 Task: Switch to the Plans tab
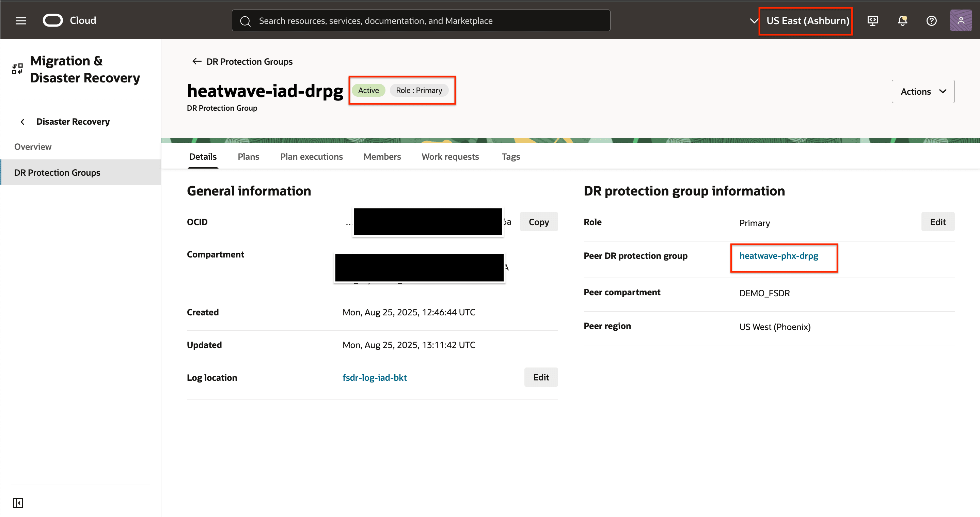(248, 157)
